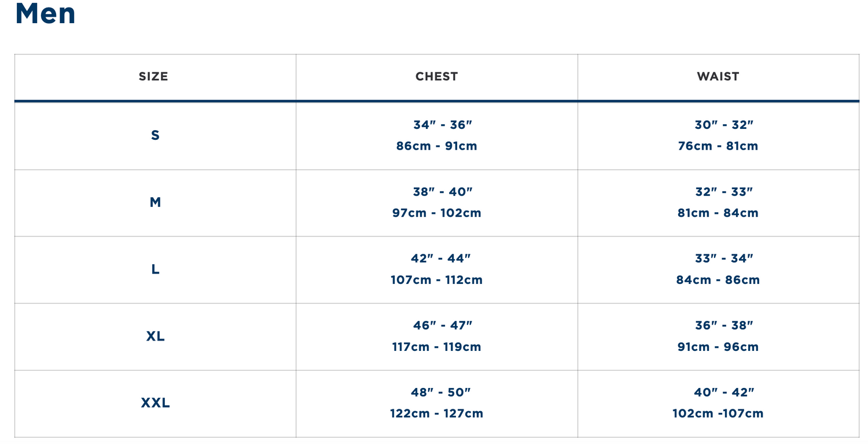868x444 pixels.
Task: Select the XXL size cell
Action: 155,403
